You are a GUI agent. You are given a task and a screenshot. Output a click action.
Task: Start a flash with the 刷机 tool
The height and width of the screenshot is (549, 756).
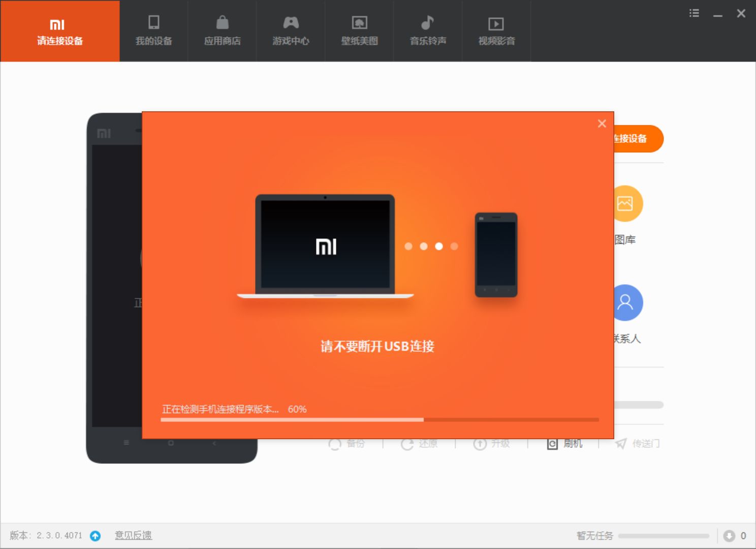point(564,443)
